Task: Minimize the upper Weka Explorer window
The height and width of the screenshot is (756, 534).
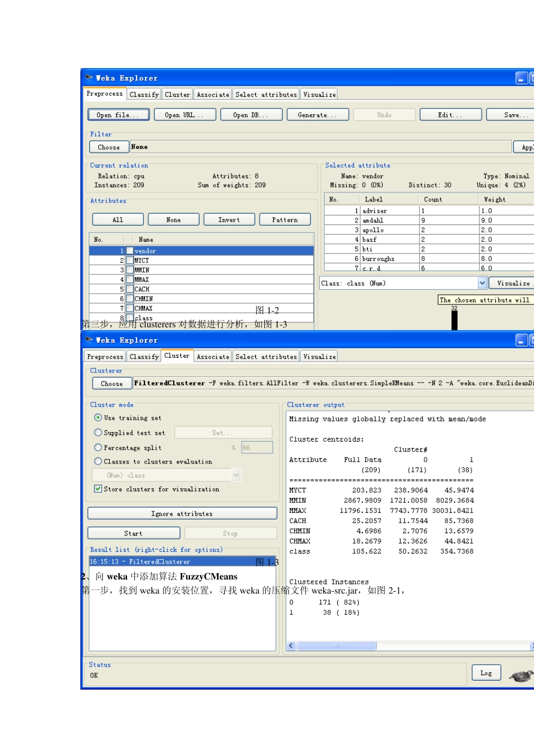Action: point(522,78)
